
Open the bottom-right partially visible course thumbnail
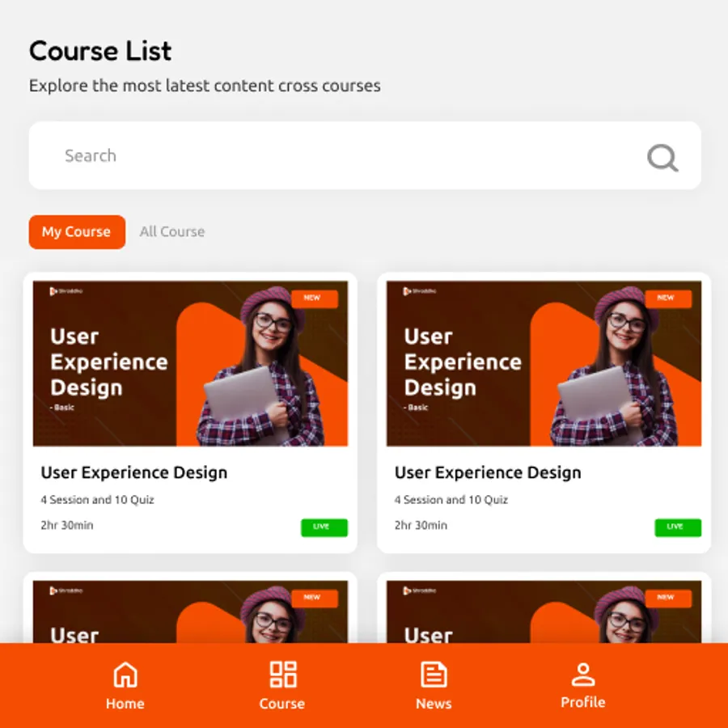pyautogui.click(x=544, y=612)
